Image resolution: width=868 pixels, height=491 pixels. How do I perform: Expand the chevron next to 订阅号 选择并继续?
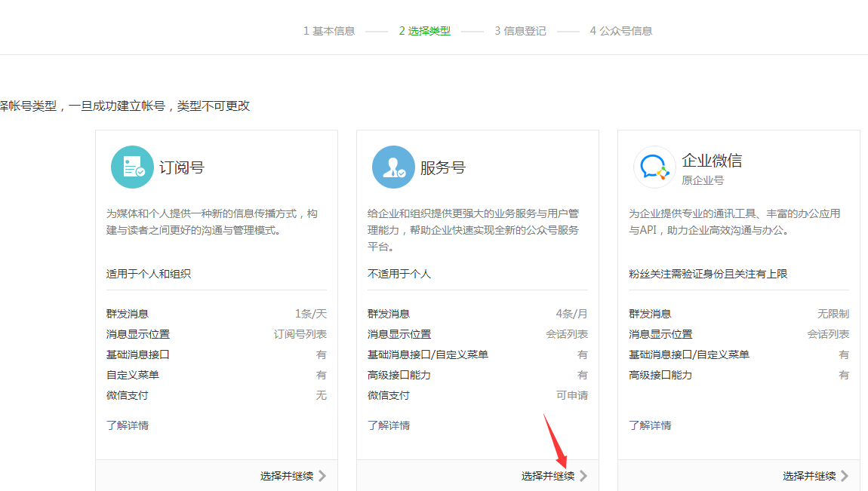click(324, 476)
